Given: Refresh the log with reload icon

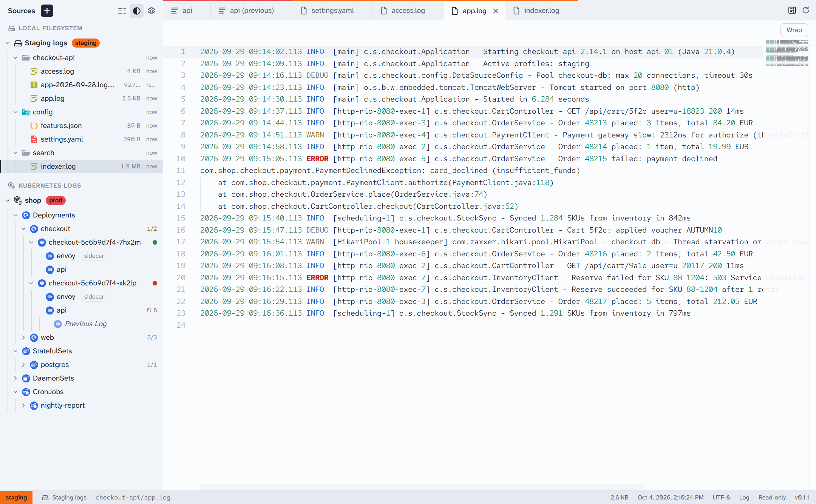Looking at the screenshot, I should click(x=806, y=10).
